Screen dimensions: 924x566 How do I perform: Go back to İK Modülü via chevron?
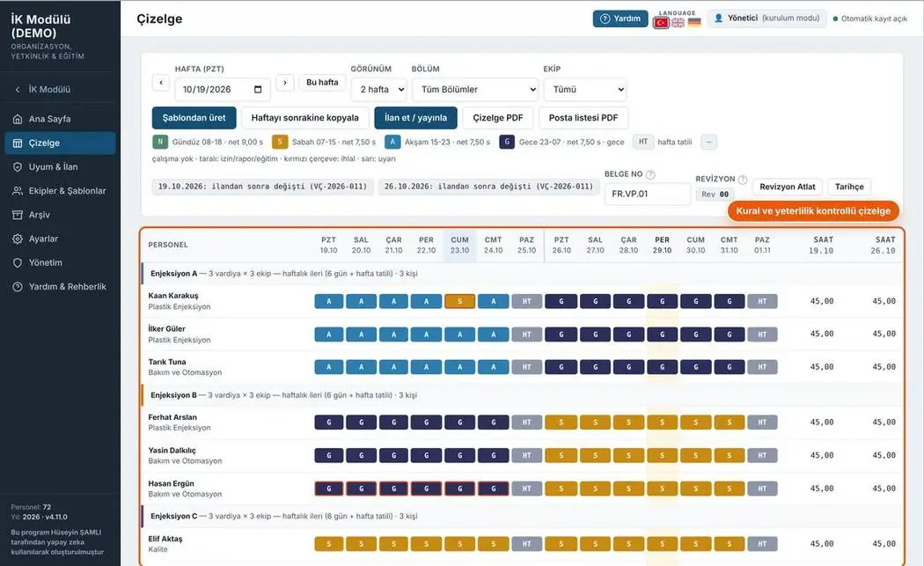pyautogui.click(x=17, y=90)
